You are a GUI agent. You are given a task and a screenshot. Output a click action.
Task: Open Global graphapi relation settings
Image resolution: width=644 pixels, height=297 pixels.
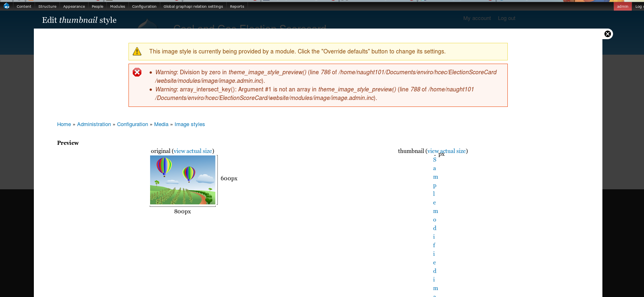193,7
